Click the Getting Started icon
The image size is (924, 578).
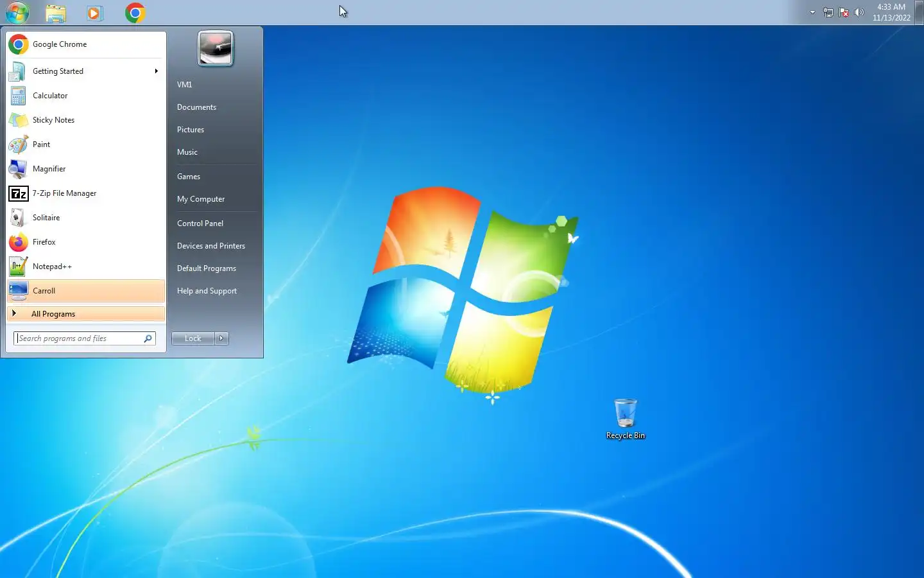tap(19, 71)
